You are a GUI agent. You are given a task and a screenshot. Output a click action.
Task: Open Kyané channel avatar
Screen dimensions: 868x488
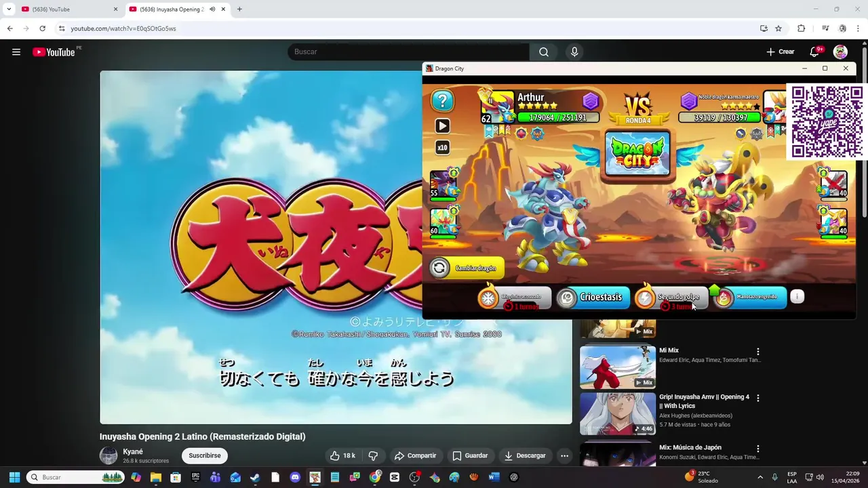point(108,455)
